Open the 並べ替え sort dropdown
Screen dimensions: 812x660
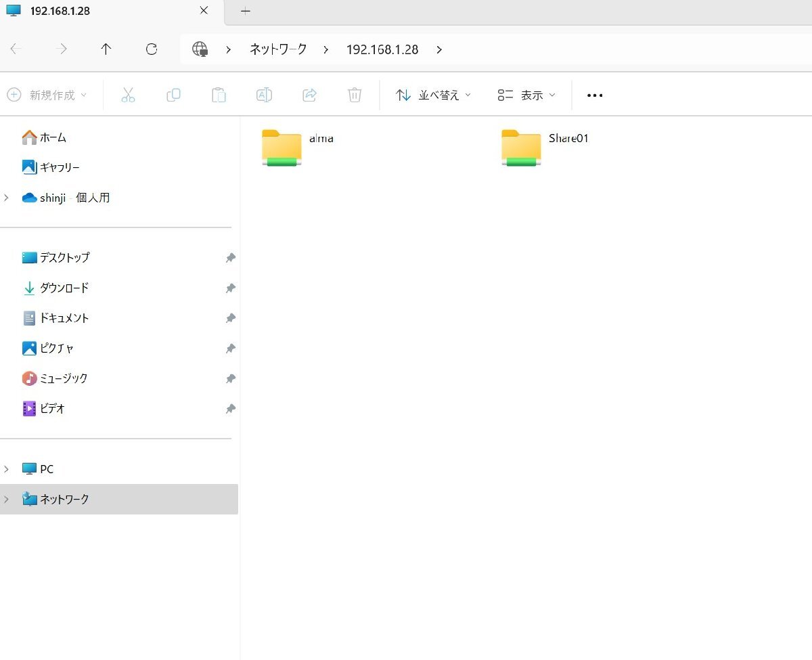[x=433, y=95]
